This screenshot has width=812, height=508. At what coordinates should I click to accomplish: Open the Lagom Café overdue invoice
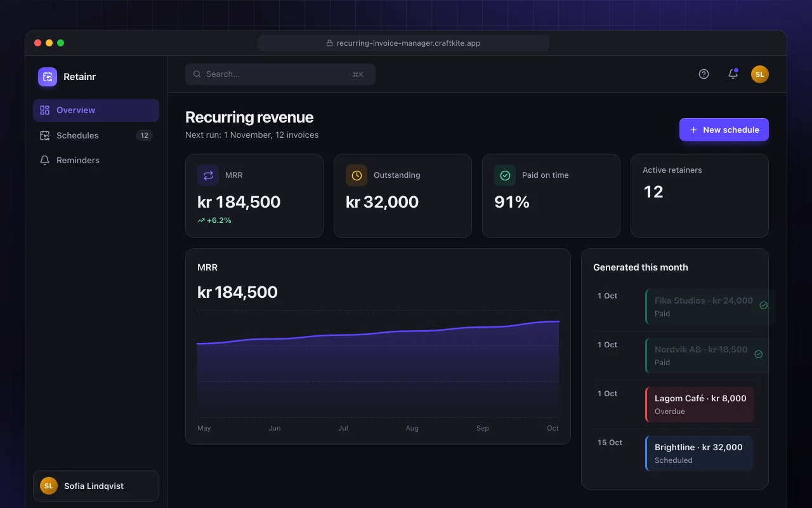(x=699, y=404)
